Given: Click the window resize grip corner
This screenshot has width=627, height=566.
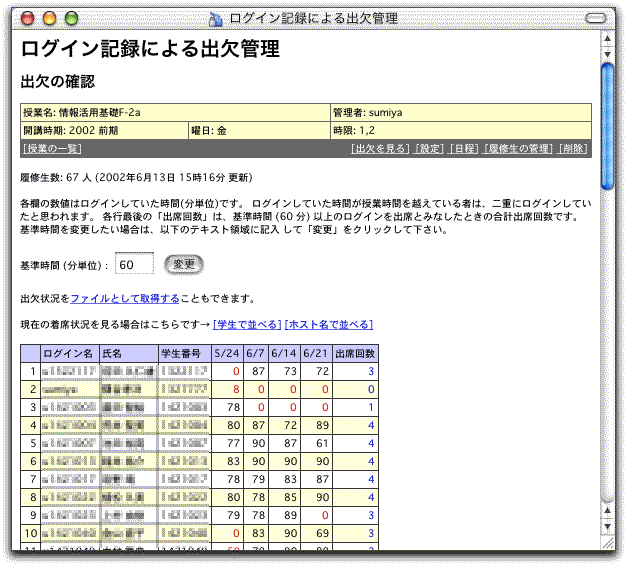Looking at the screenshot, I should [x=607, y=543].
